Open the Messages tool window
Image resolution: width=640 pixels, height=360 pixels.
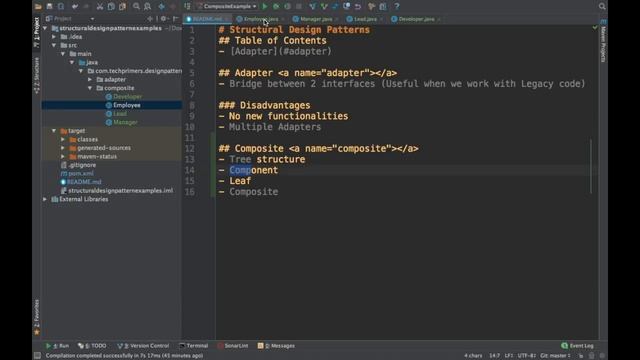[x=276, y=346]
